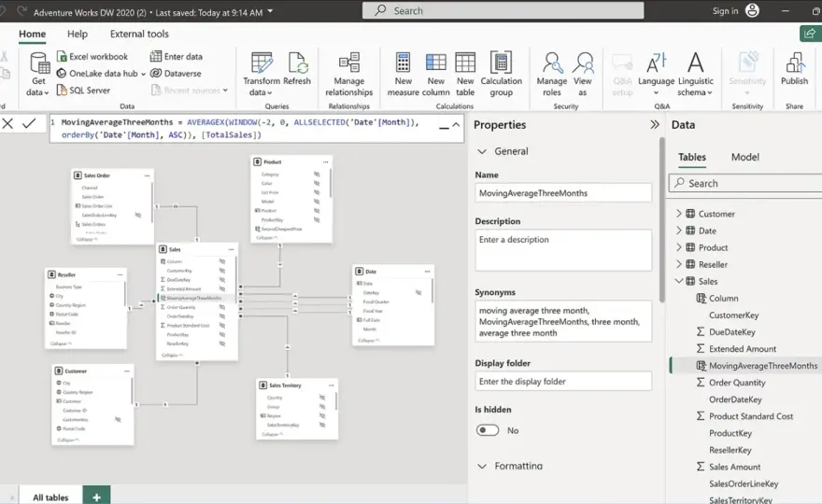Open the Get data menu
This screenshot has height=504, width=822.
point(38,75)
